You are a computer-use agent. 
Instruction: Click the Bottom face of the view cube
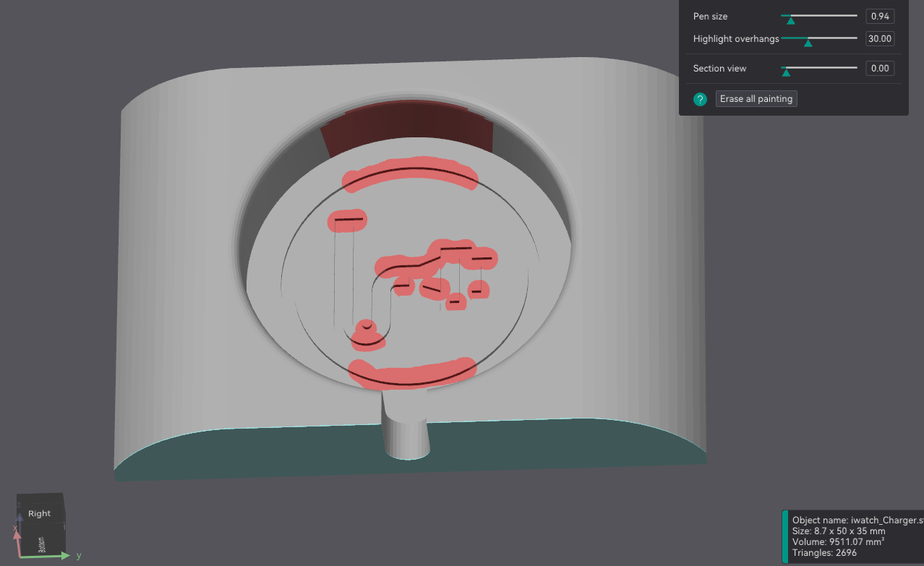[x=42, y=544]
